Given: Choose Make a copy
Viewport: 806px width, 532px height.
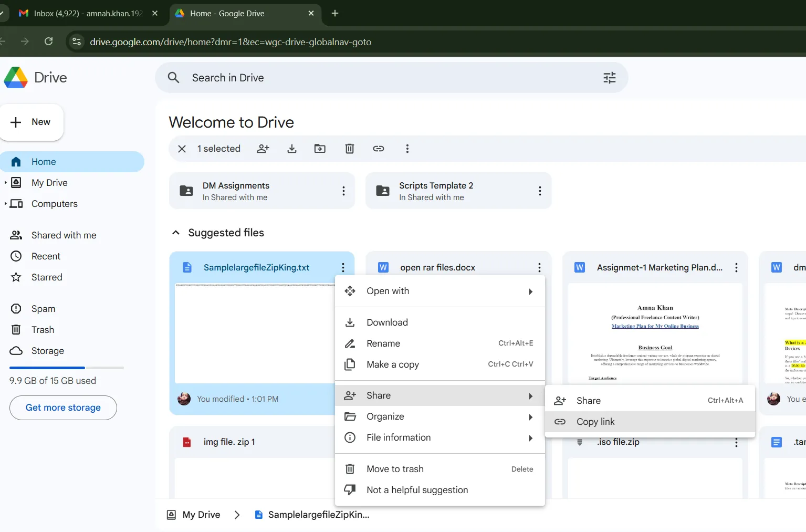Looking at the screenshot, I should 440,364.
